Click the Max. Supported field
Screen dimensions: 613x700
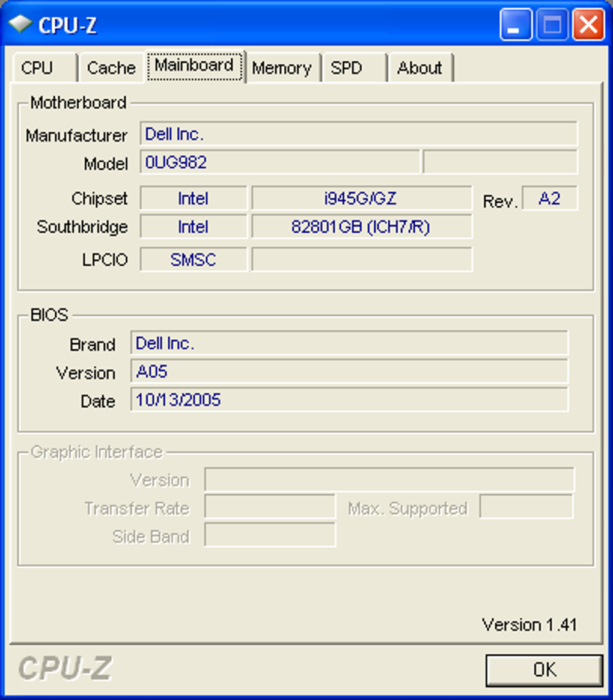pyautogui.click(x=526, y=506)
